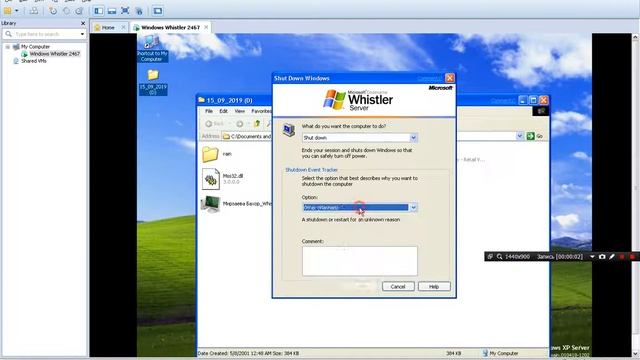
Task: Select the 15_09_2019 desktop folder icon
Action: (153, 82)
